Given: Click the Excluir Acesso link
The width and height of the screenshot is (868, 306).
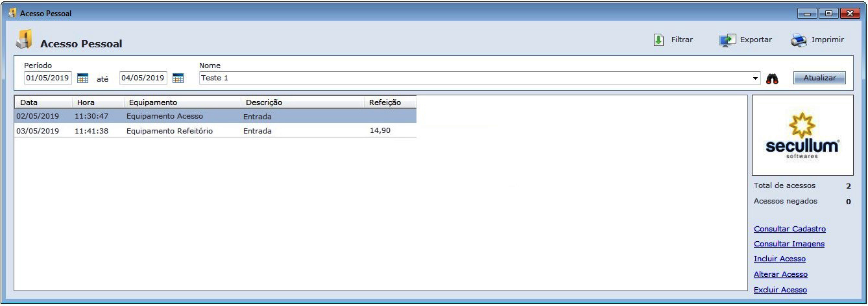Looking at the screenshot, I should tap(780, 290).
